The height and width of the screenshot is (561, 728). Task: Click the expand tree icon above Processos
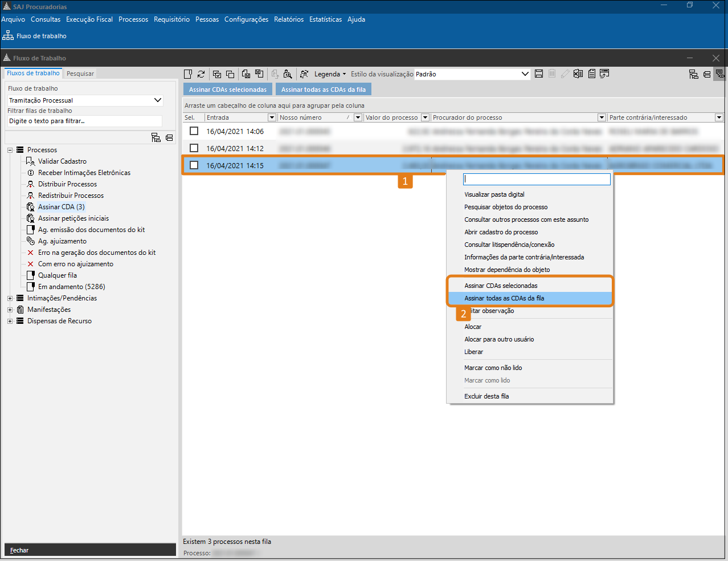[156, 137]
